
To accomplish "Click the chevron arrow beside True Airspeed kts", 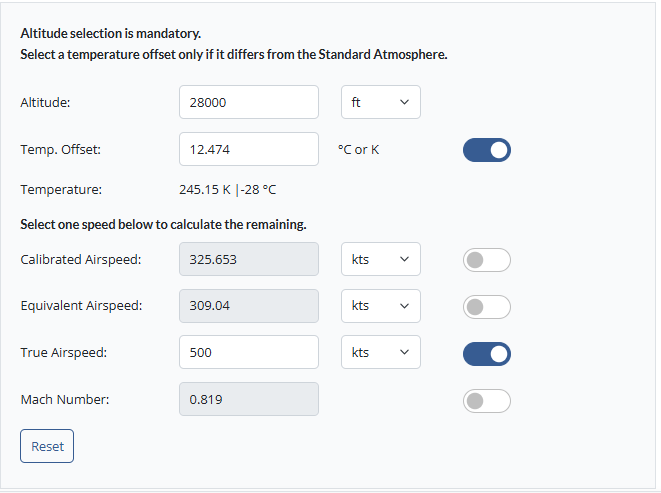I will click(404, 352).
